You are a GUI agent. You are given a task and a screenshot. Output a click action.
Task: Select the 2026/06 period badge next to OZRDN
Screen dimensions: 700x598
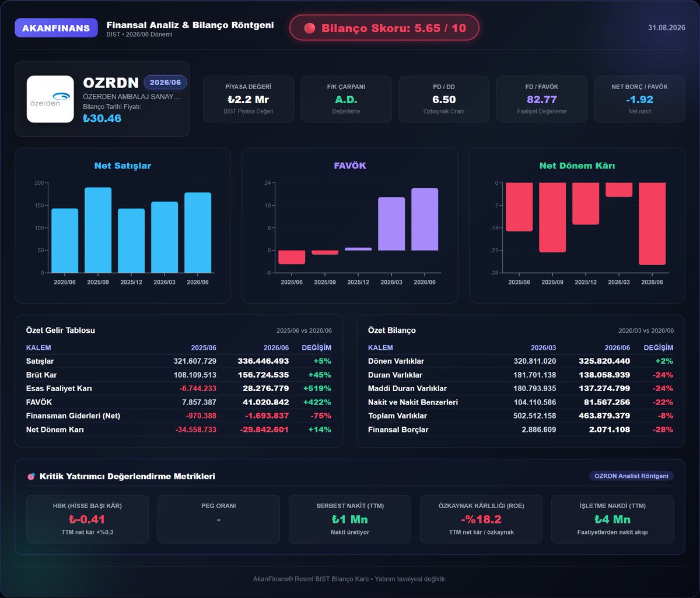coord(165,83)
